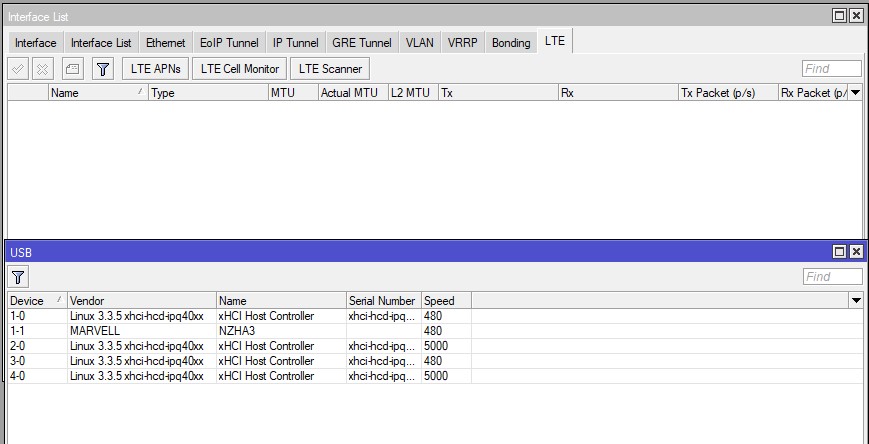869x444 pixels.
Task: Switch to the Bonding tab
Action: tap(511, 43)
